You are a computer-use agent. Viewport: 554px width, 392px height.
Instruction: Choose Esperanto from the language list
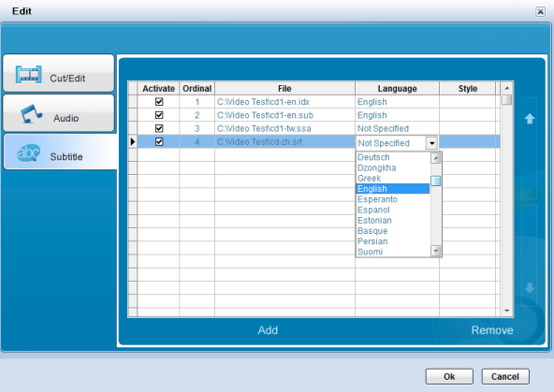coord(377,199)
